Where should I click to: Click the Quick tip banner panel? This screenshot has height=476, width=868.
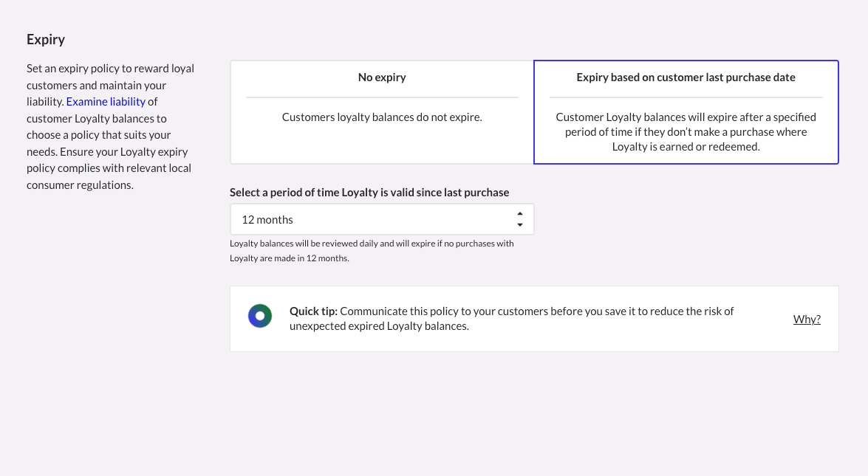click(534, 319)
